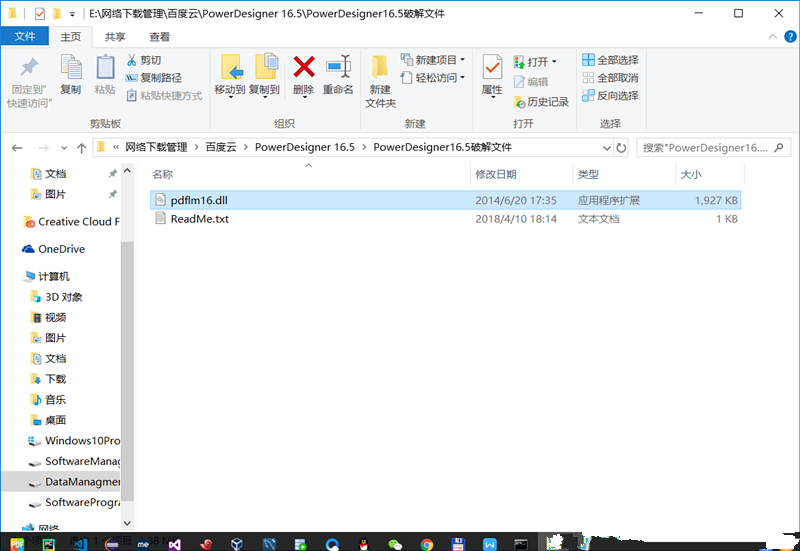Collapse the ribbon with the chevron

(772, 37)
